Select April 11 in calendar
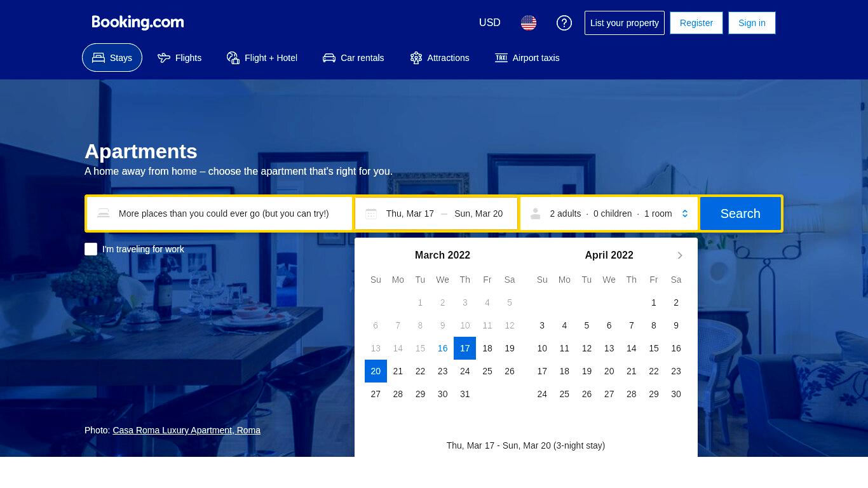The image size is (868, 488). point(564,348)
